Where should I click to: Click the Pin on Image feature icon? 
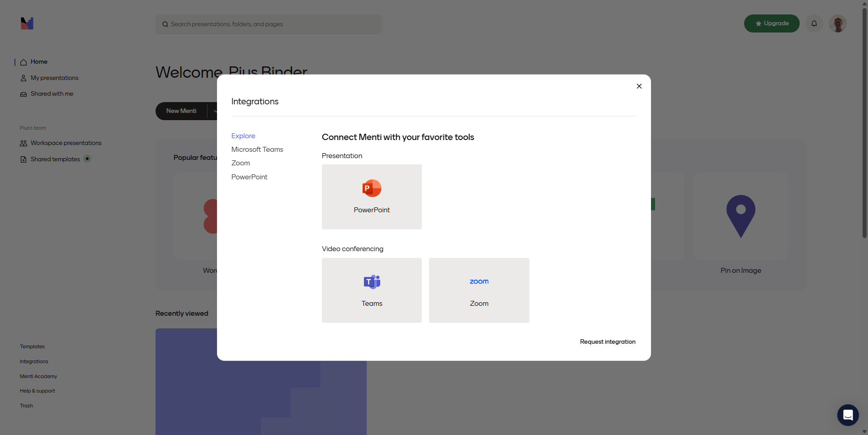tap(741, 216)
